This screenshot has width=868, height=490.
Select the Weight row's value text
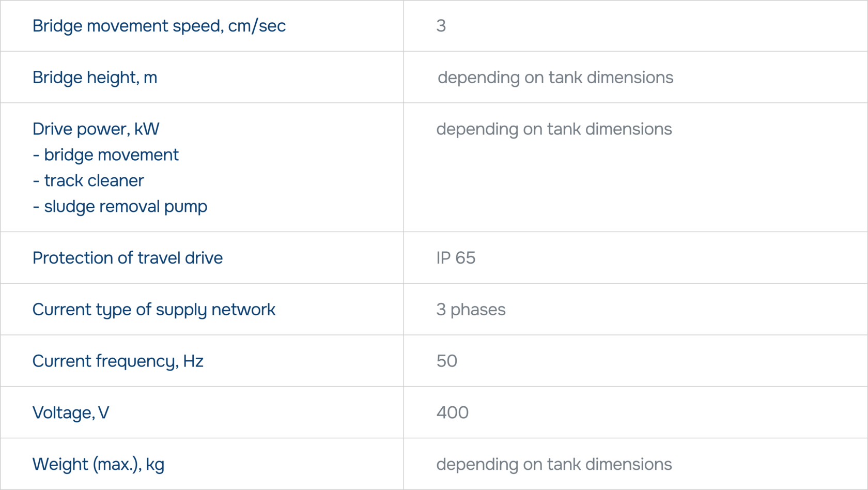tap(554, 465)
